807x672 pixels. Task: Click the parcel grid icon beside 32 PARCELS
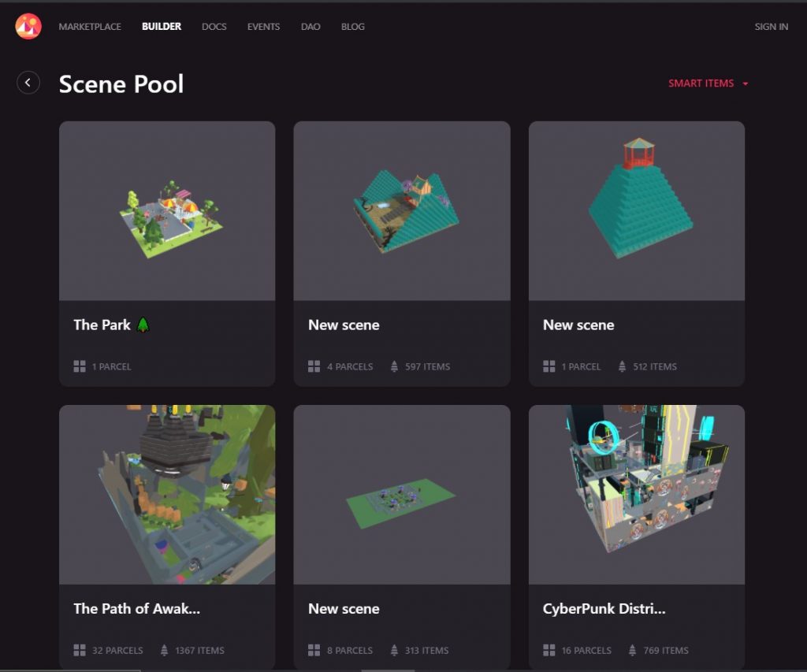tap(80, 651)
